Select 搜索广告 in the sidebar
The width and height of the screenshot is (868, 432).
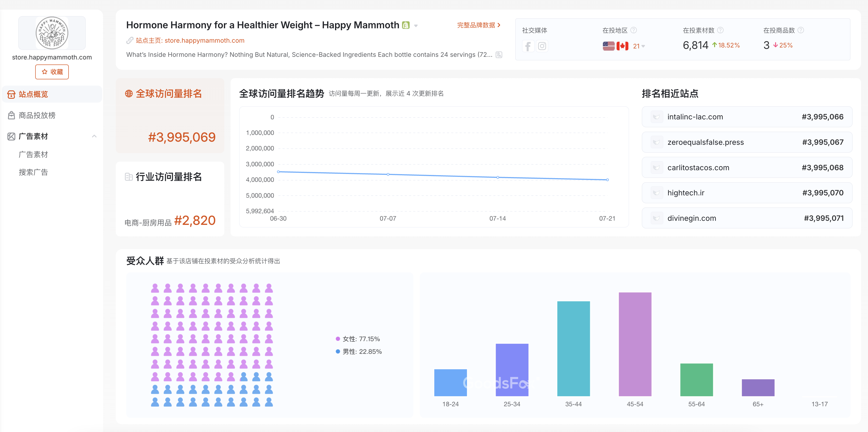34,172
